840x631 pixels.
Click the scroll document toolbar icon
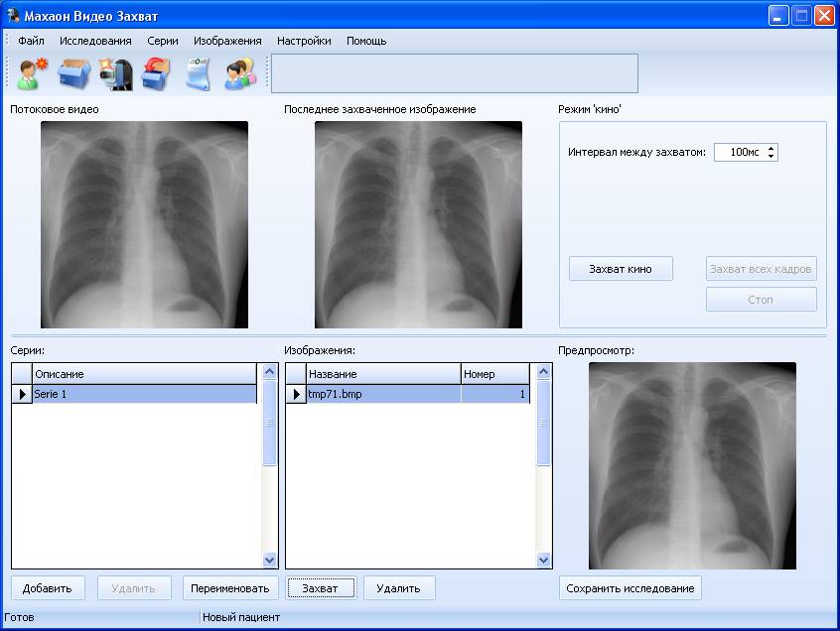199,73
